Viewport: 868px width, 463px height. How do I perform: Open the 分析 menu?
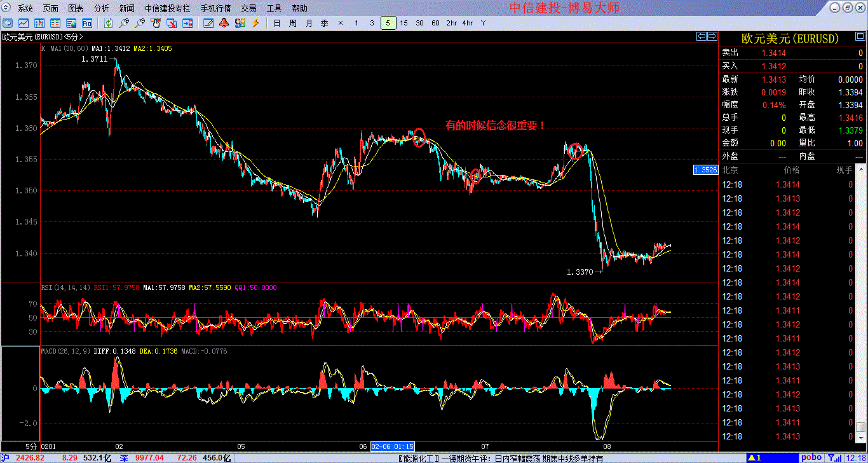101,8
